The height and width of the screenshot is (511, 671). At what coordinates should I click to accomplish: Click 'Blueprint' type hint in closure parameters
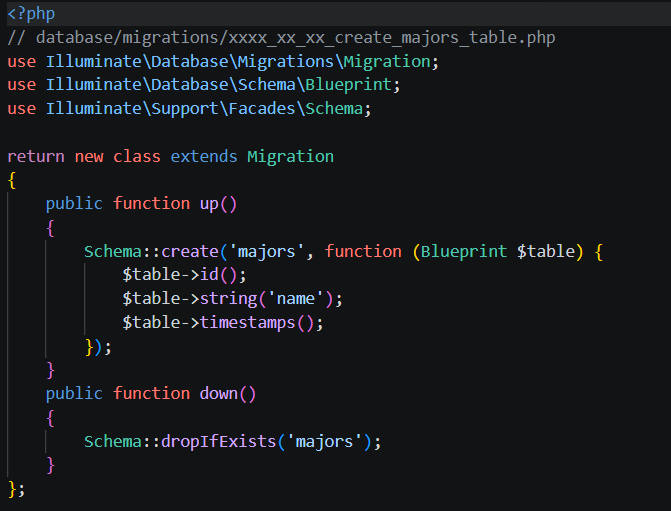pos(464,251)
